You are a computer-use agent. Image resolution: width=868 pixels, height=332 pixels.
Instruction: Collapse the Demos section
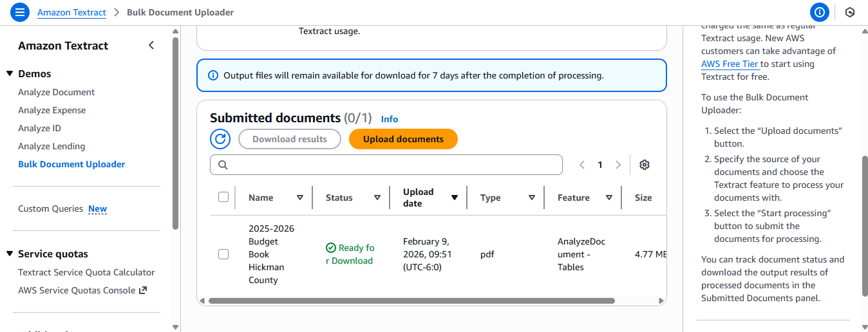(x=10, y=73)
